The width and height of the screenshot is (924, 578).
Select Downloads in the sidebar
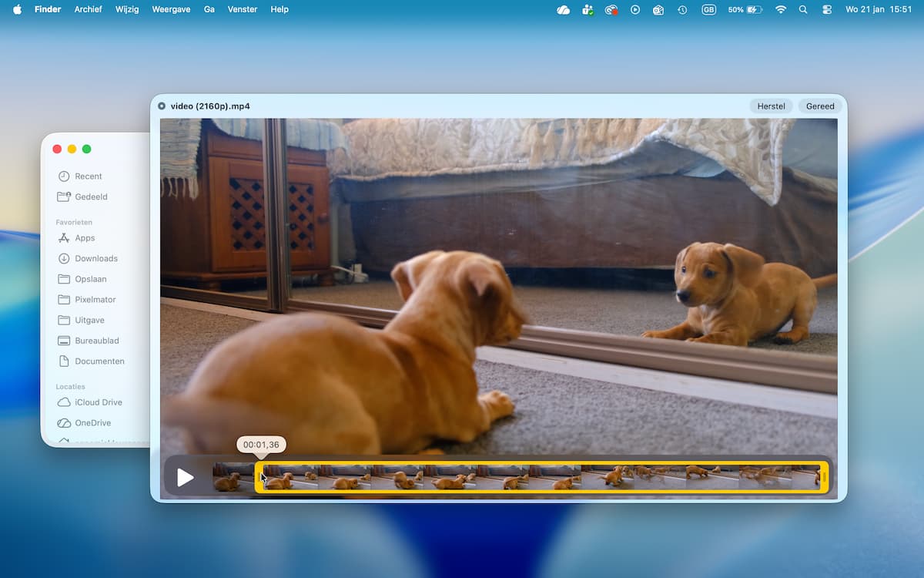(x=95, y=259)
